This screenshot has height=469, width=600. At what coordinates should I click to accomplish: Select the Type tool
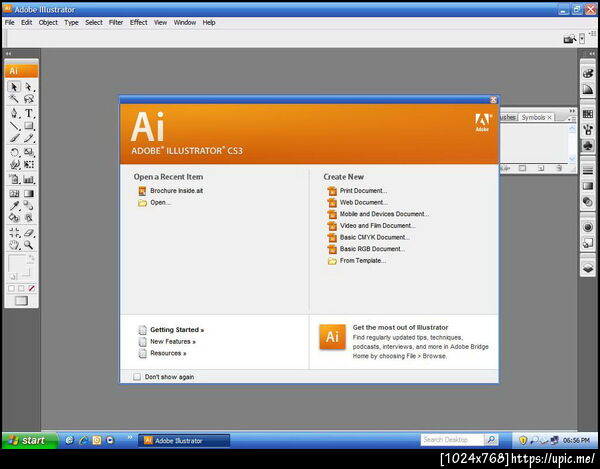pos(29,113)
